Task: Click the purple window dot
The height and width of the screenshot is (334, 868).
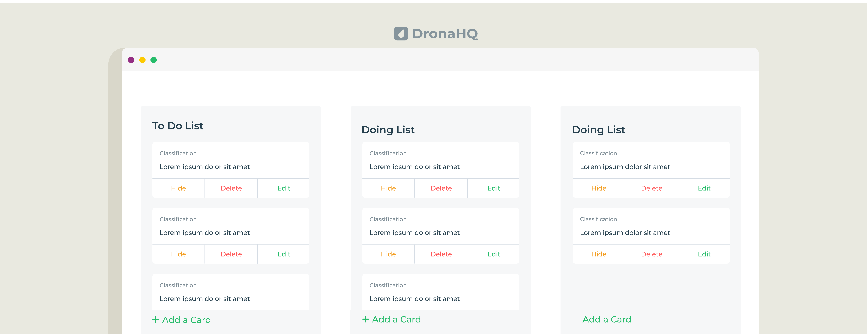Action: pos(131,60)
